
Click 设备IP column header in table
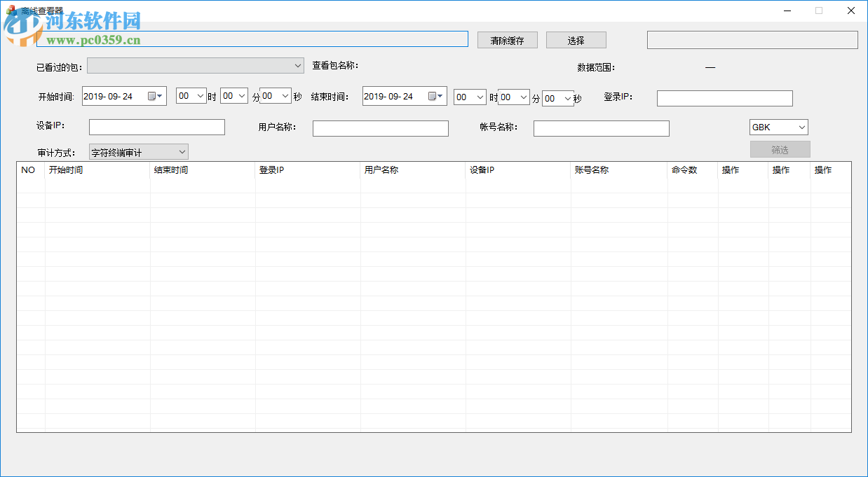coord(518,170)
